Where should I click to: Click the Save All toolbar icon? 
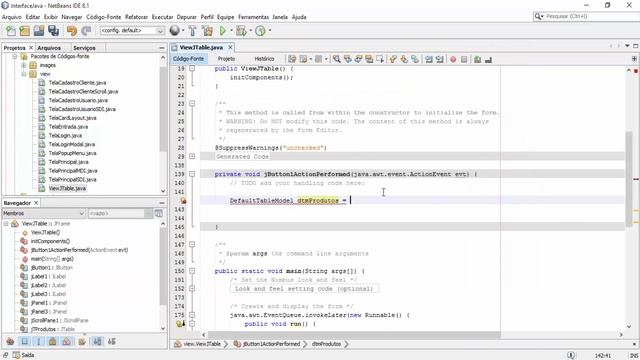(53, 31)
